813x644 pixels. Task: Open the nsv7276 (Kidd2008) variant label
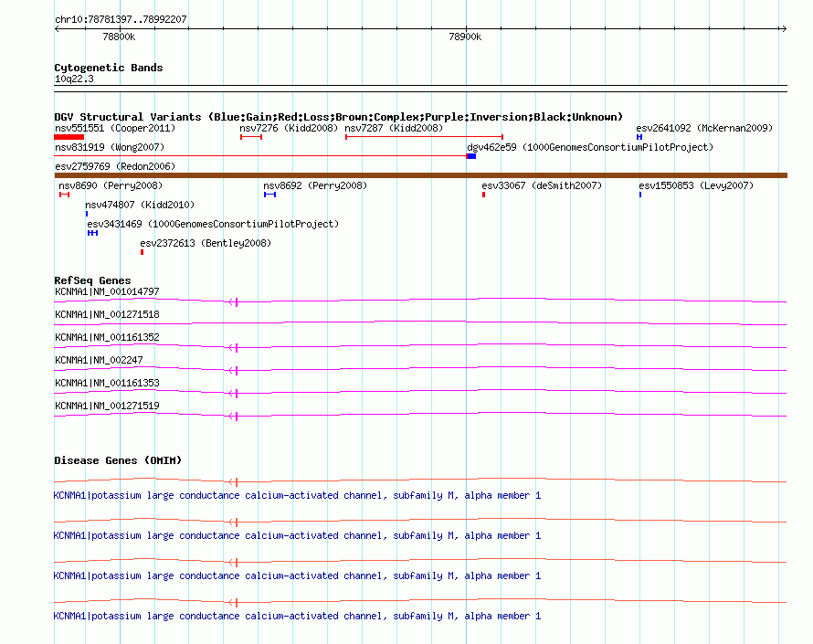(289, 128)
